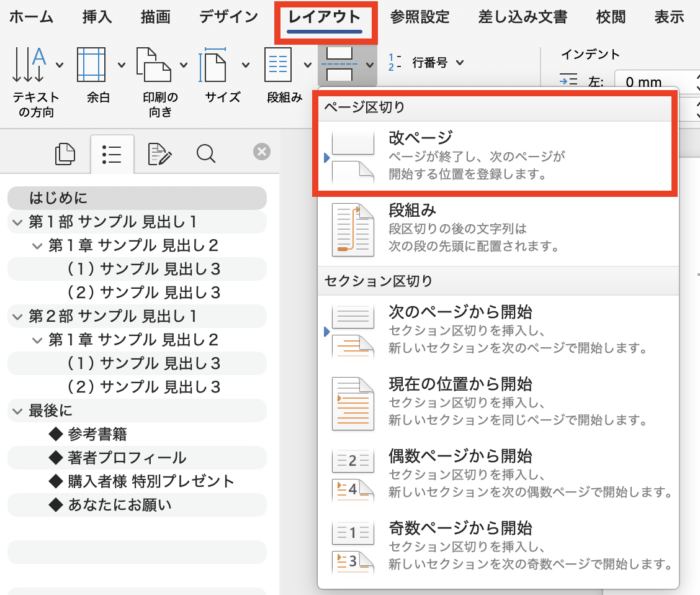The height and width of the screenshot is (595, 700).
Task: Show the document map headings list icon
Action: pyautogui.click(x=112, y=154)
